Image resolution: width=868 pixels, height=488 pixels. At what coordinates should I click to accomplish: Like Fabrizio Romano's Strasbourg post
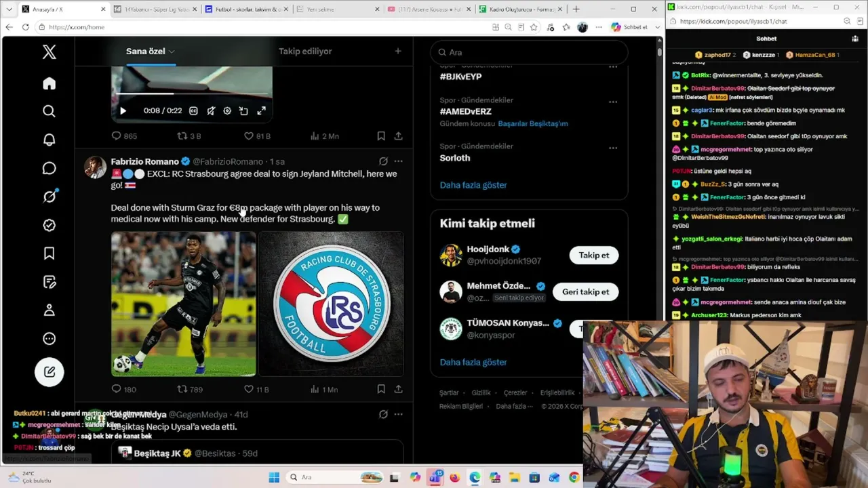(x=256, y=389)
